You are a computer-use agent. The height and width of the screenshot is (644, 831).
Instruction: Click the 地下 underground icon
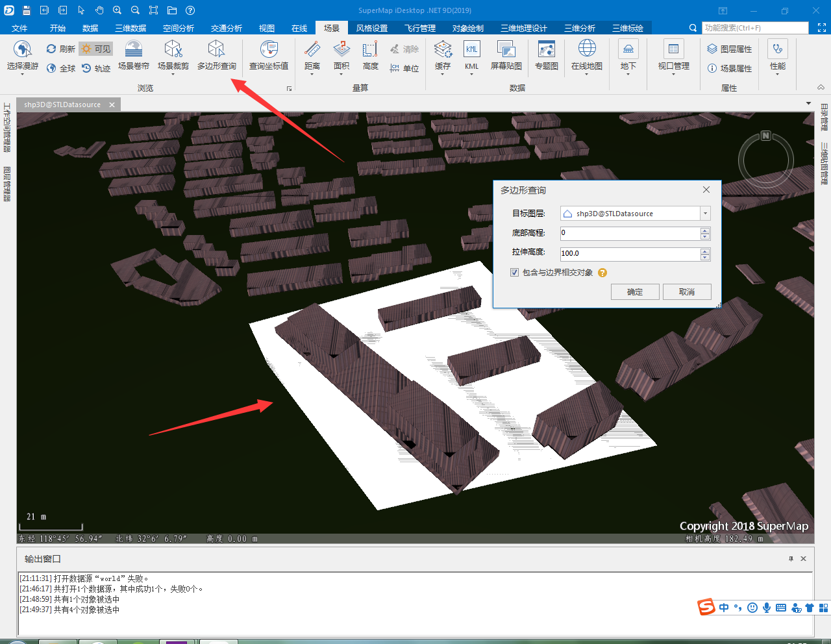628,49
